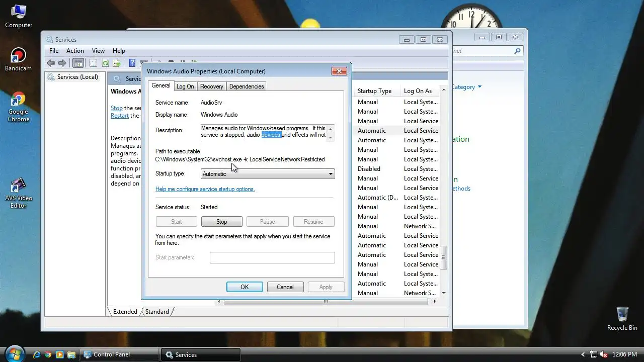Screen dimensions: 644x362
Task: Click the services list vertical scrollbar thumb
Action: [x=444, y=257]
